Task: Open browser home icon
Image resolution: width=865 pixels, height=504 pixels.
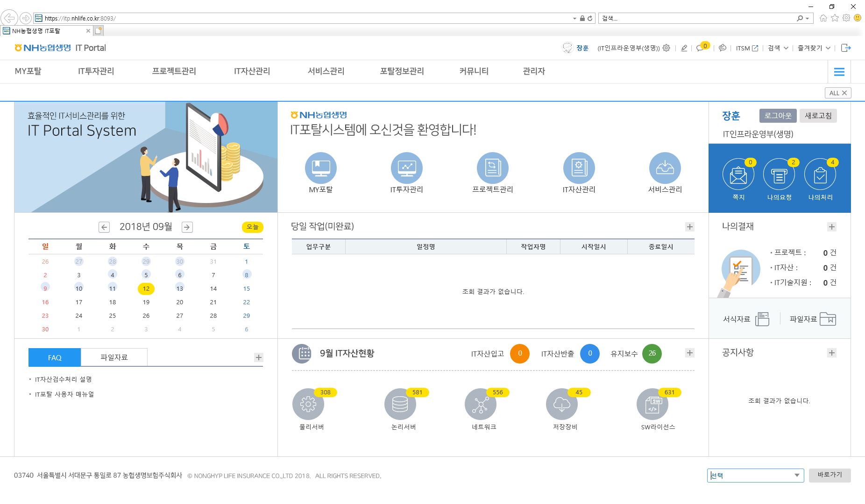Action: (x=823, y=18)
